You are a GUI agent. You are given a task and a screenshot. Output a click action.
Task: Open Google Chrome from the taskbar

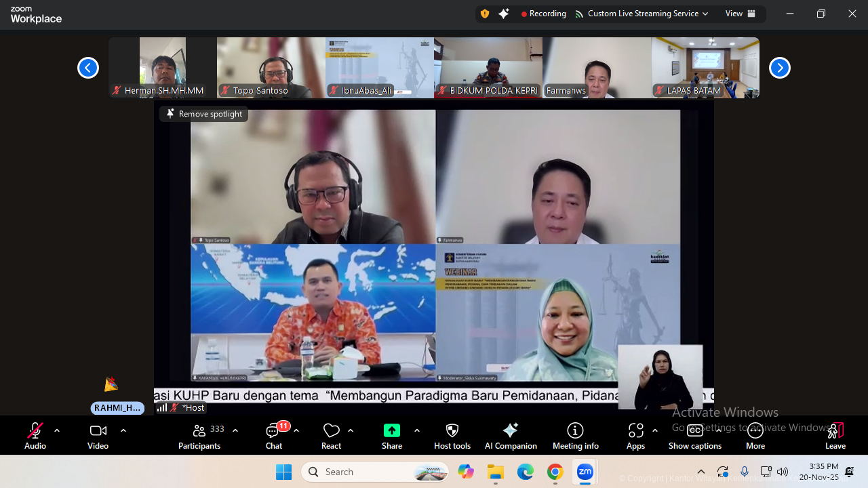[555, 472]
